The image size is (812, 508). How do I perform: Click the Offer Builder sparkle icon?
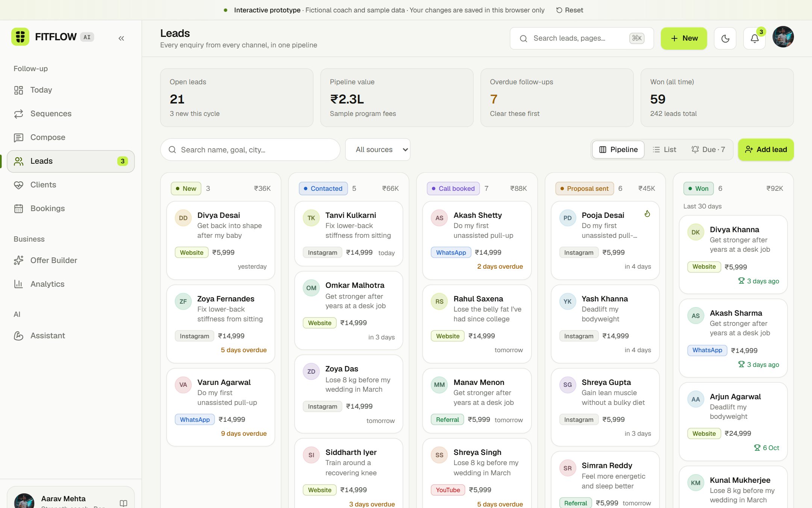pyautogui.click(x=18, y=260)
